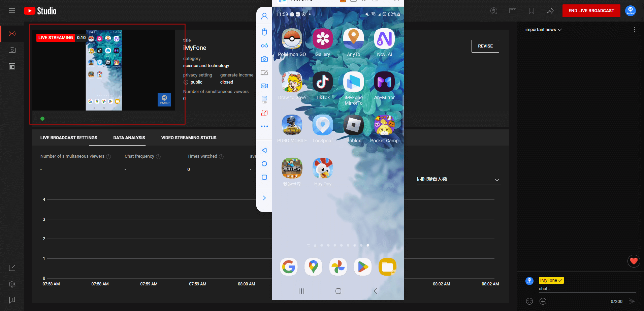Click the MirrorTo whiteboard pen icon
The width and height of the screenshot is (644, 311).
click(264, 72)
